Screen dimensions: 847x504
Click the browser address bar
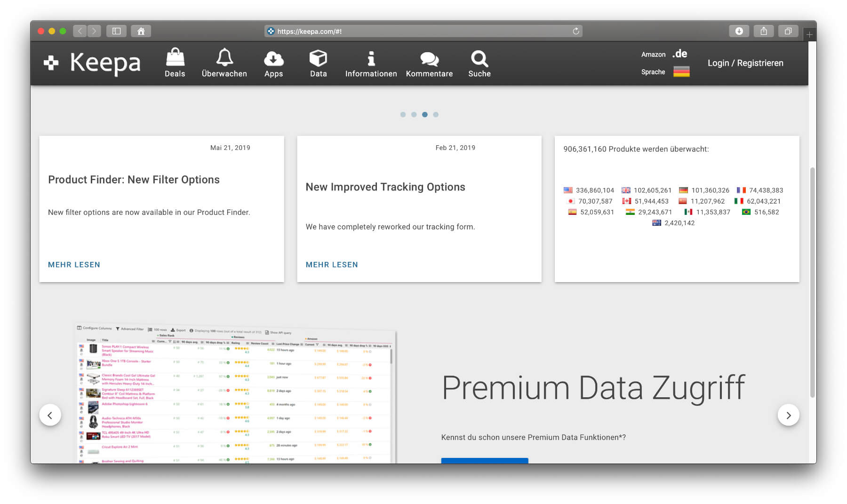tap(423, 31)
